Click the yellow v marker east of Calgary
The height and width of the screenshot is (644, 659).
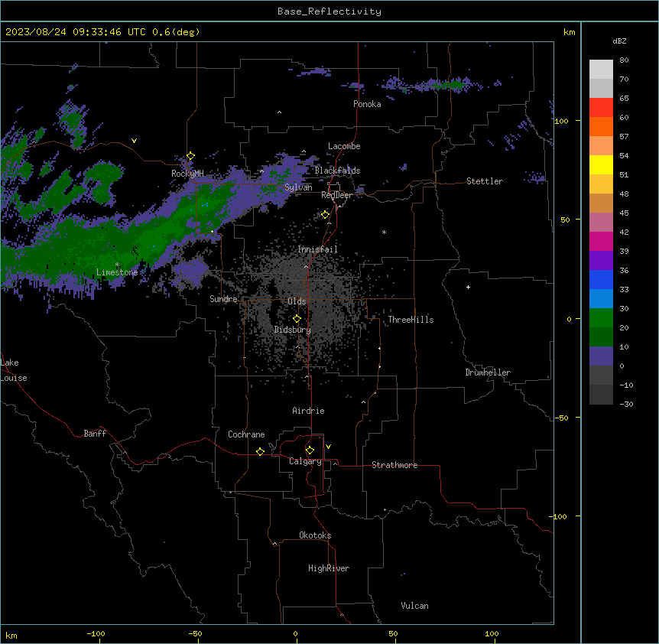[x=328, y=447]
